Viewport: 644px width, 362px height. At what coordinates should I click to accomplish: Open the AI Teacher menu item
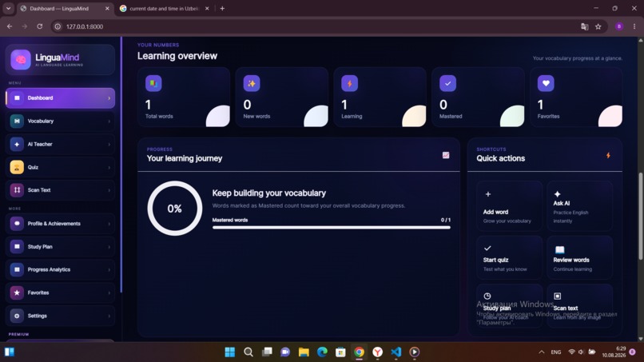[61, 144]
